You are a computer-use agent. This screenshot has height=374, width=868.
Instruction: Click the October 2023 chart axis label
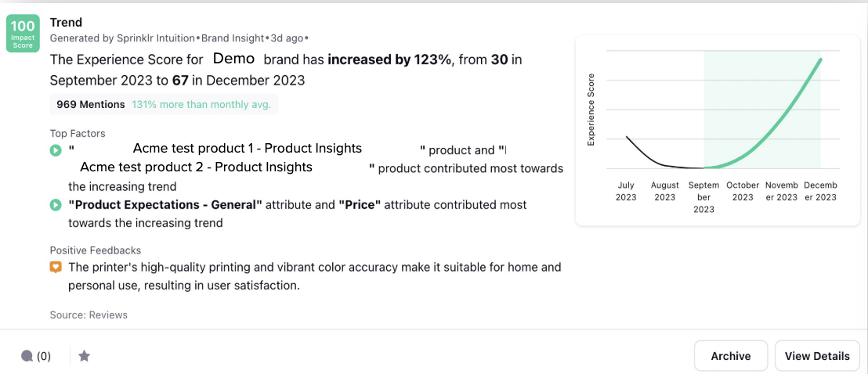pos(743,191)
